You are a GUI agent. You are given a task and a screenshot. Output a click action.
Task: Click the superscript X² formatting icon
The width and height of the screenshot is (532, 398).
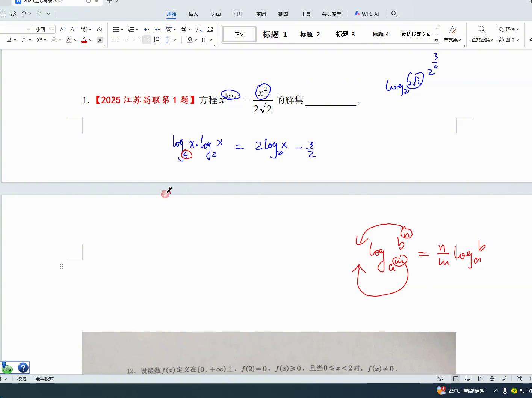click(x=39, y=39)
